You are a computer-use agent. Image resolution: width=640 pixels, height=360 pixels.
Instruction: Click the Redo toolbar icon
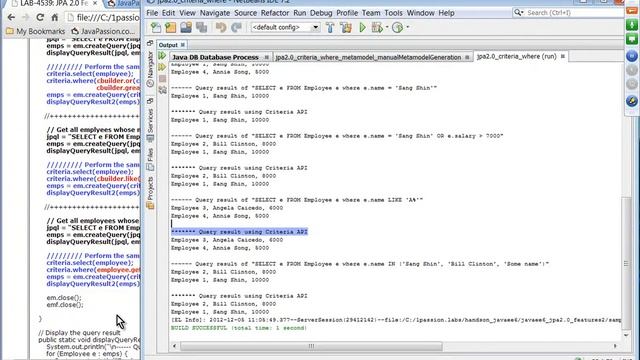pos(236,27)
